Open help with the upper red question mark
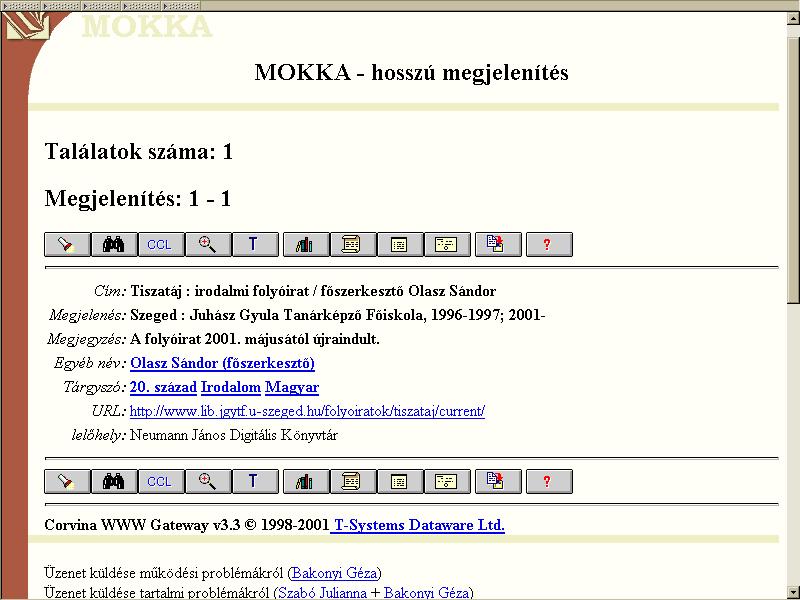This screenshot has width=800, height=600. click(548, 244)
